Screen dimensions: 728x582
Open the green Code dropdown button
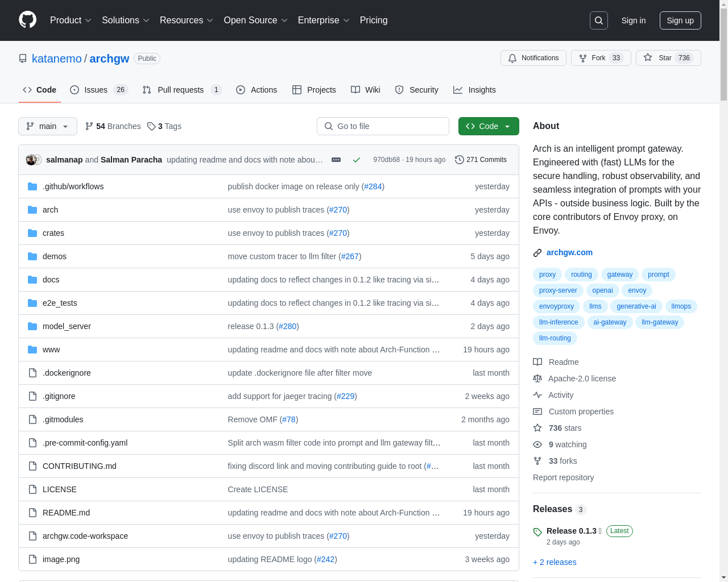coord(489,126)
